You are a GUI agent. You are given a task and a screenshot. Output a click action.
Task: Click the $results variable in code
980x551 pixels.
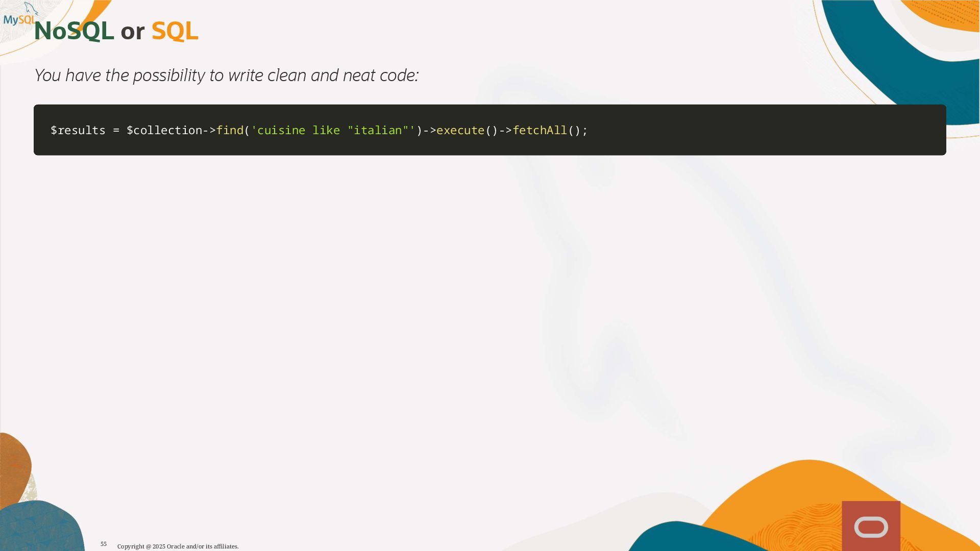point(78,131)
